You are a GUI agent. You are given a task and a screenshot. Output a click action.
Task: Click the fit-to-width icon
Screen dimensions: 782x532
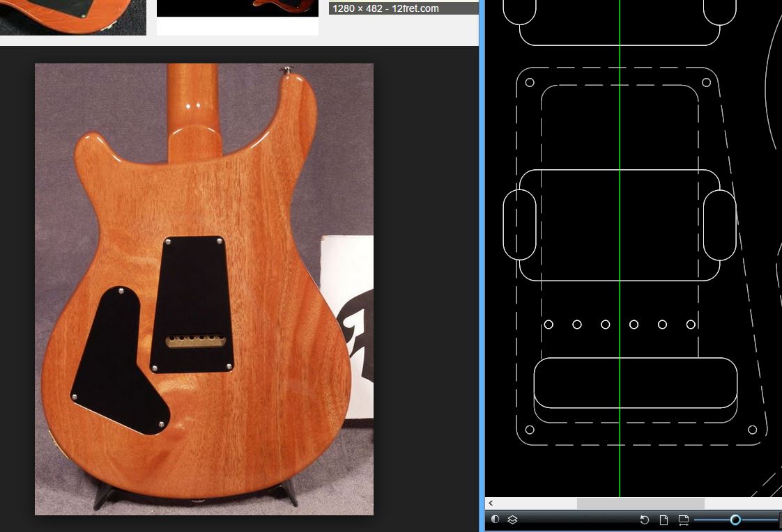(683, 519)
